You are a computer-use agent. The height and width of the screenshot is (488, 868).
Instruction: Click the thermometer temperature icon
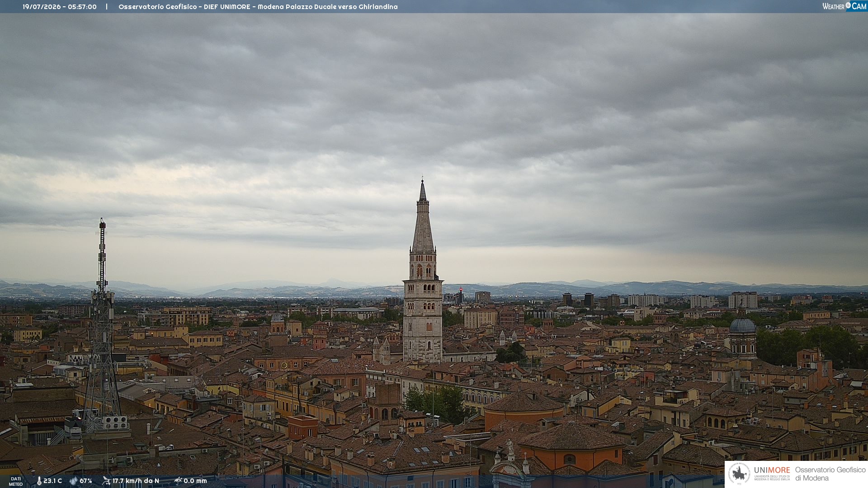(x=39, y=481)
